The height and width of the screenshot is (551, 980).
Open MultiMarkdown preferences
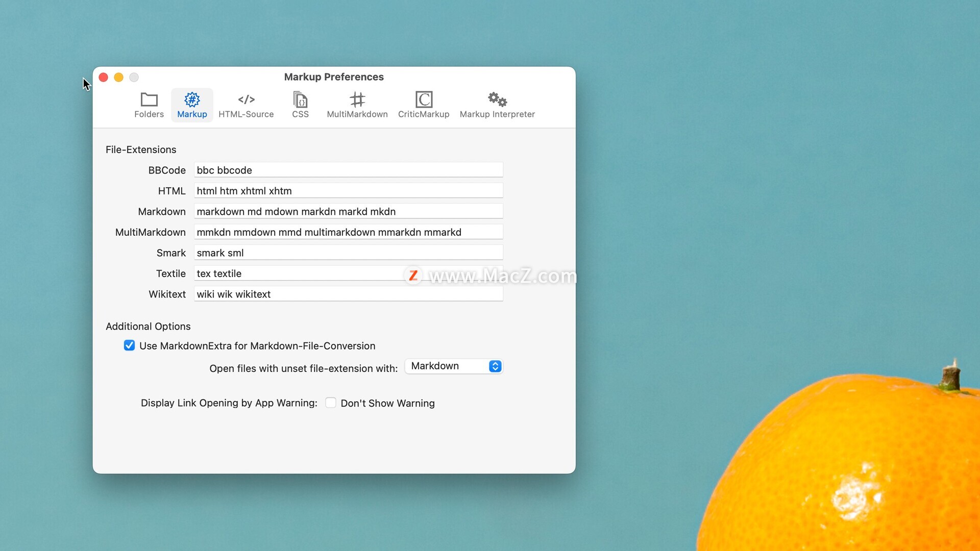pos(357,105)
